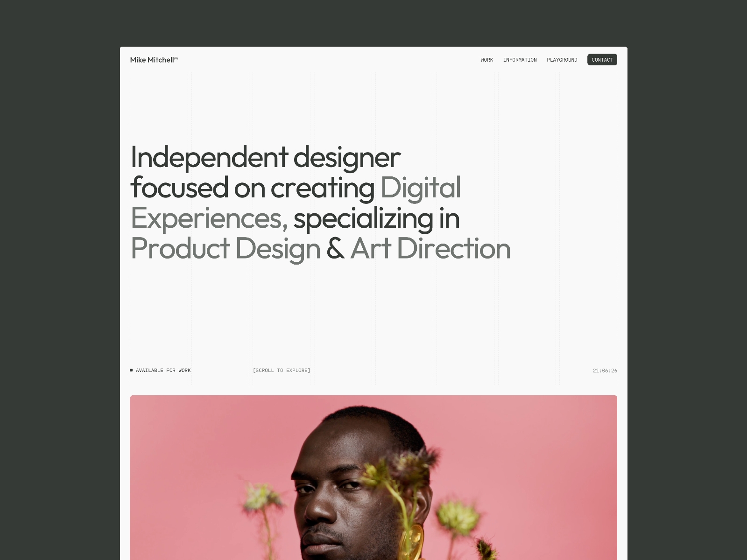
Task: Click the live clock timestamp
Action: point(605,371)
